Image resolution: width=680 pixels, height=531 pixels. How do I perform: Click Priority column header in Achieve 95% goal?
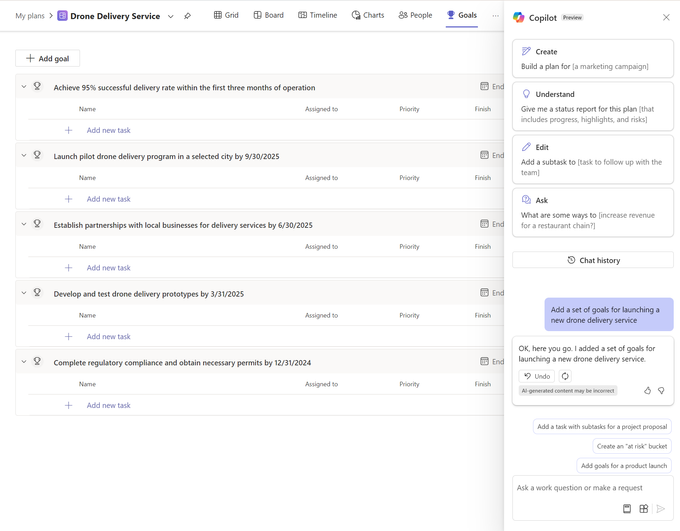[x=409, y=109]
